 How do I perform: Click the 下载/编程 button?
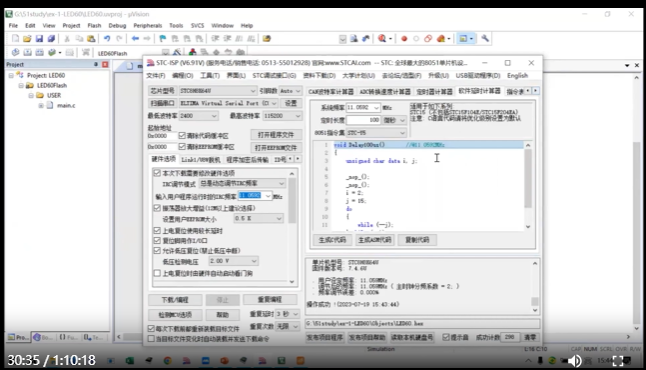point(175,300)
